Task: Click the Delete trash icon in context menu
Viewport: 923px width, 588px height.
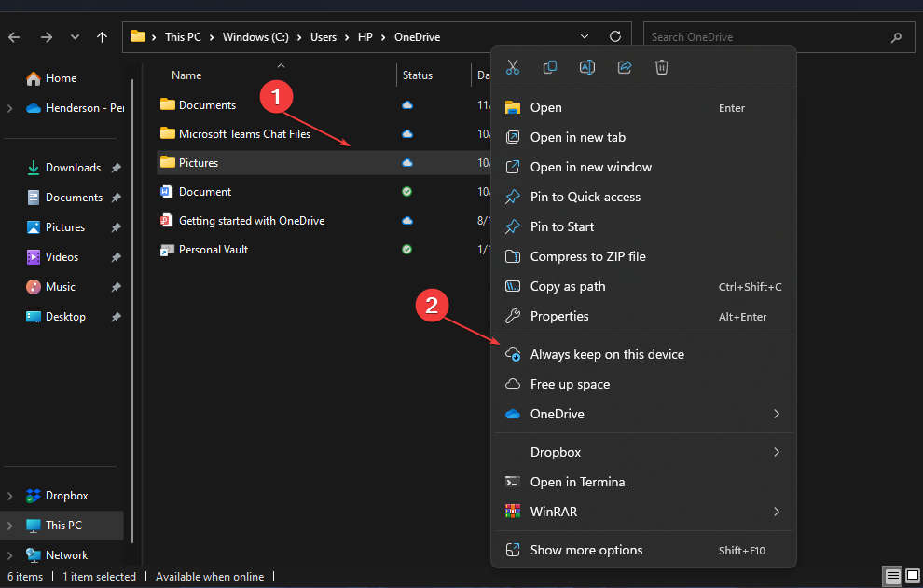Action: [x=662, y=67]
